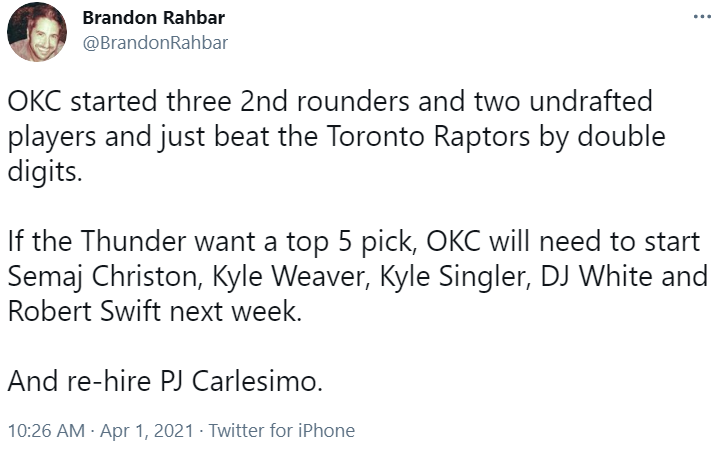Click the name "Kyle Weaver" in the tweet
Screen dimensions: 716x461
(291, 277)
